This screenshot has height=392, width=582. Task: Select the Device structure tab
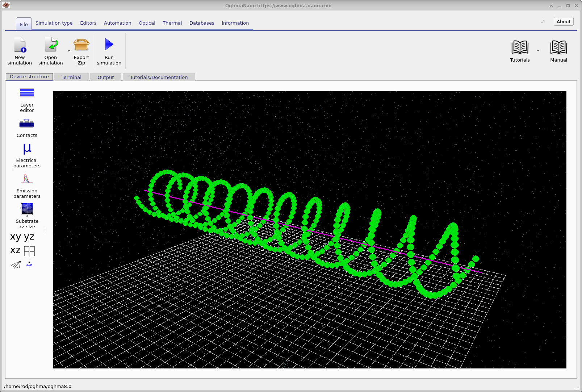point(29,77)
